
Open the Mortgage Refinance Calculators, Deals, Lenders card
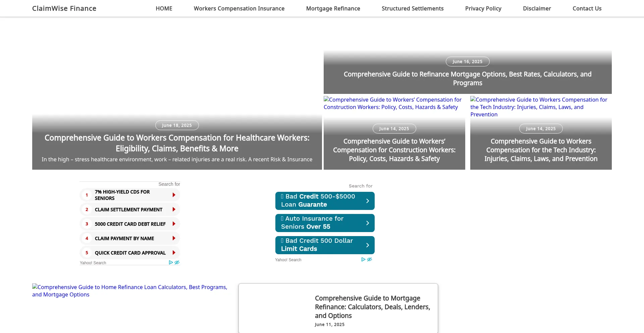tap(372, 307)
